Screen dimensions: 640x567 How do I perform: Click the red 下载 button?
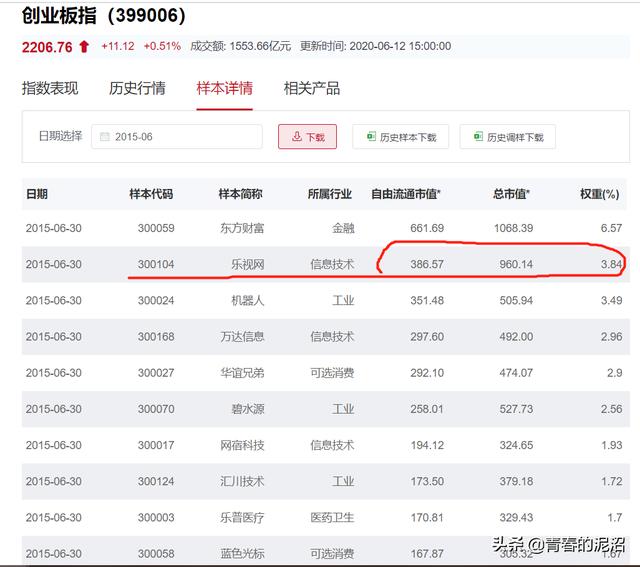pos(307,137)
